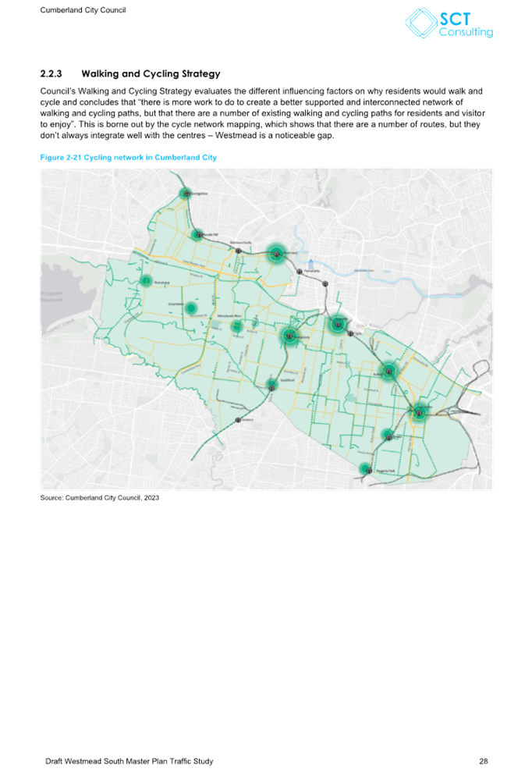Click the Greystanes centre green marker
The width and height of the screenshot is (532, 772).
click(191, 308)
